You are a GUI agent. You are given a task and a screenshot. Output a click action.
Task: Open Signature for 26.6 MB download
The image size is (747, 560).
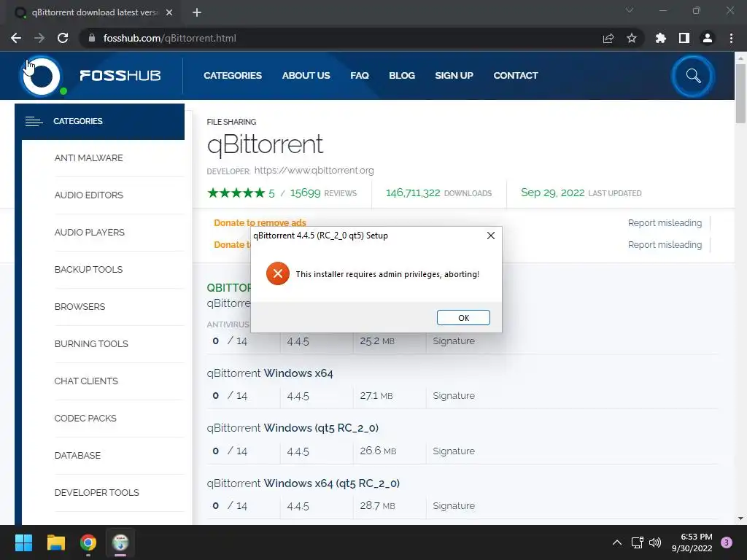point(454,451)
